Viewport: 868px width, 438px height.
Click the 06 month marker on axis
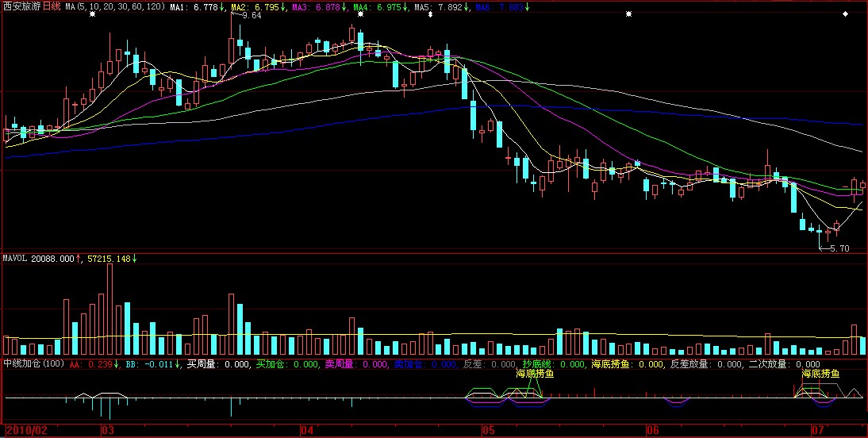(x=653, y=430)
